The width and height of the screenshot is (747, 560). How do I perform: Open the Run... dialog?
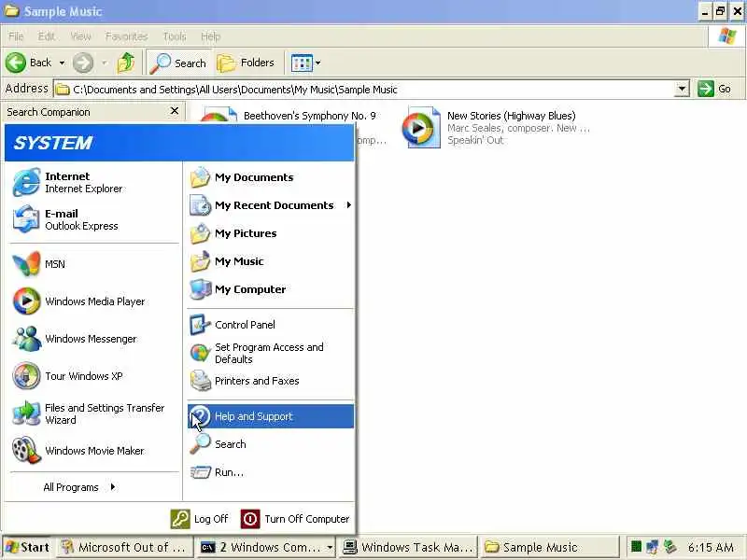click(x=270, y=472)
